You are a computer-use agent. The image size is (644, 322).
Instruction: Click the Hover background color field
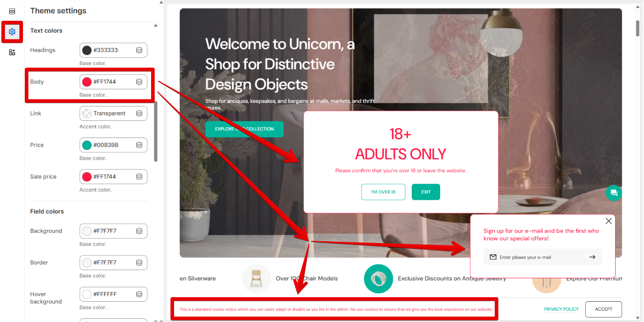(113, 294)
